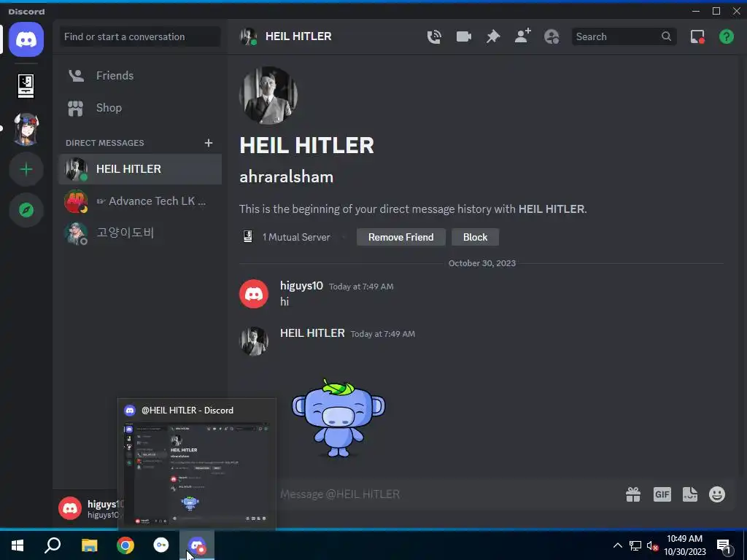This screenshot has width=747, height=560.
Task: Open the computer-face server icon
Action: [x=26, y=86]
